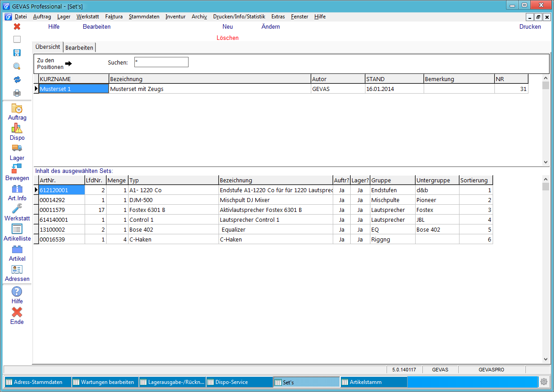Image resolution: width=554 pixels, height=392 pixels.
Task: Open the Auftrag menu
Action: (42, 17)
